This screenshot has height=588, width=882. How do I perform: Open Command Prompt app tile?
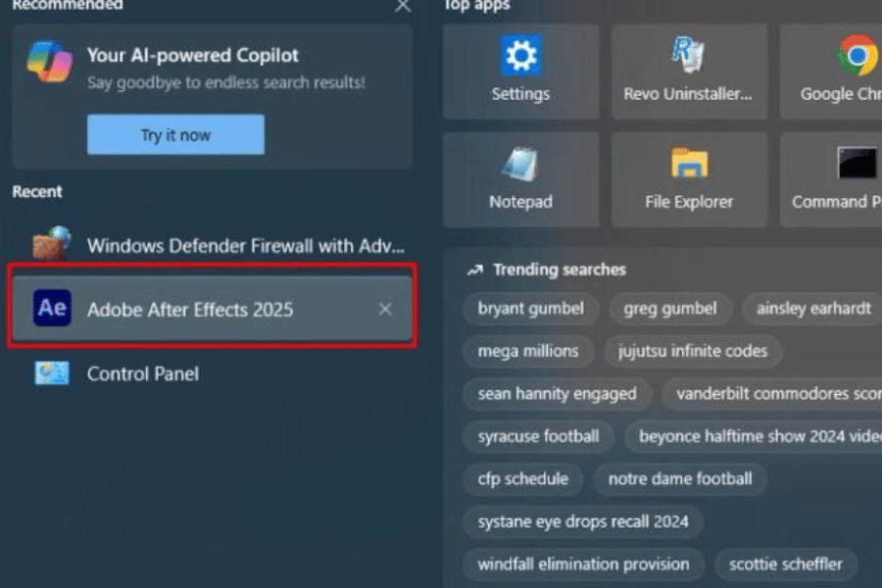(838, 179)
